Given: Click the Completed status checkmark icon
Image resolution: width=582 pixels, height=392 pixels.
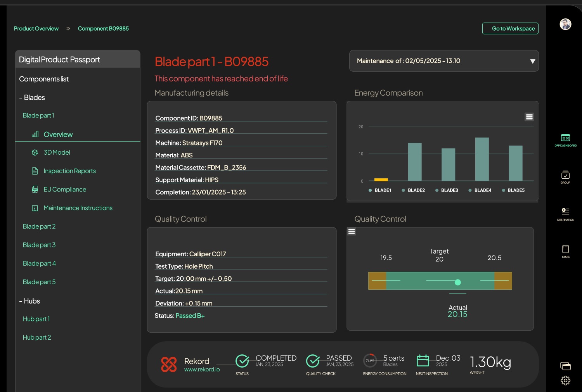Looking at the screenshot, I should tap(242, 361).
